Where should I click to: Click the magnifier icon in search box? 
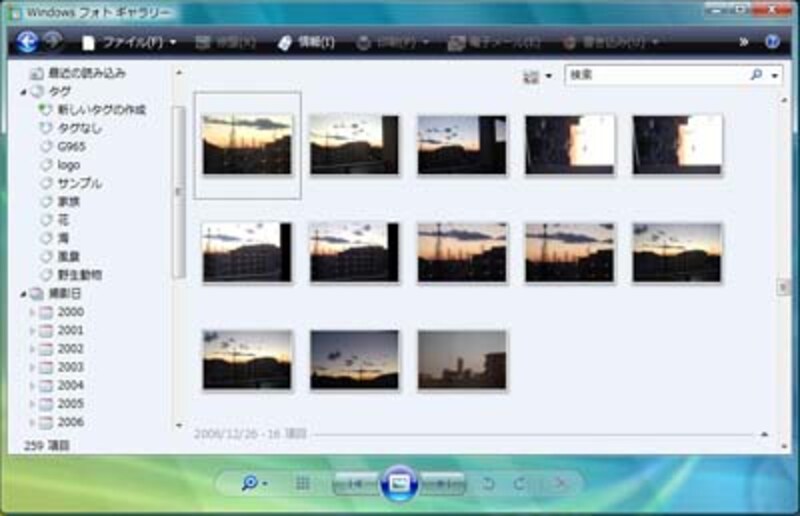point(756,75)
